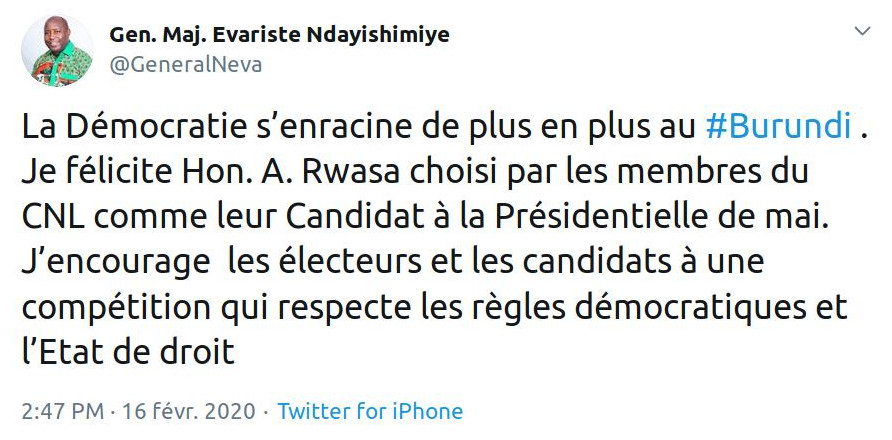Open the Gen. Maj. Evariste Ndayishimiye display name

(x=279, y=35)
